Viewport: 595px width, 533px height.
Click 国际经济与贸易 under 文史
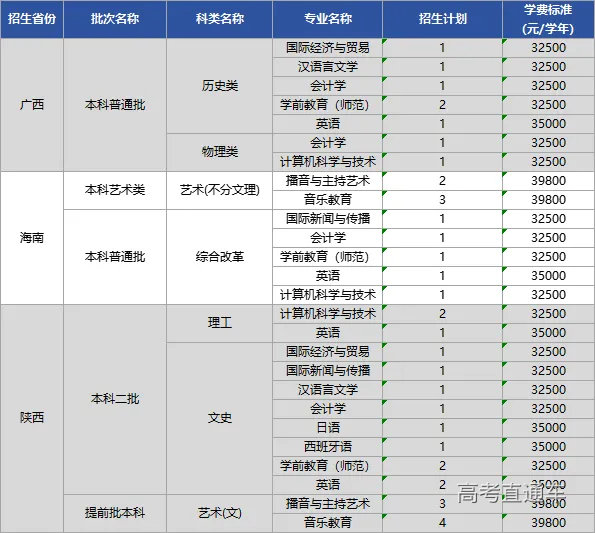click(x=327, y=352)
